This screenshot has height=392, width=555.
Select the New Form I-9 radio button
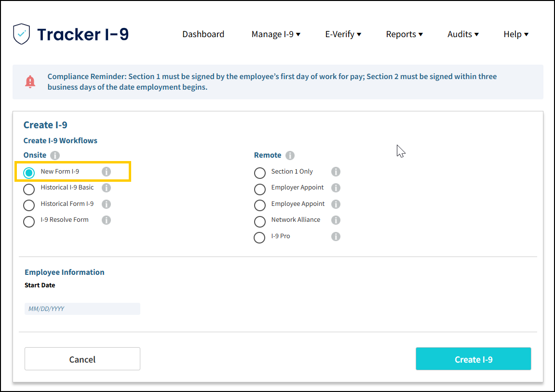click(x=29, y=173)
